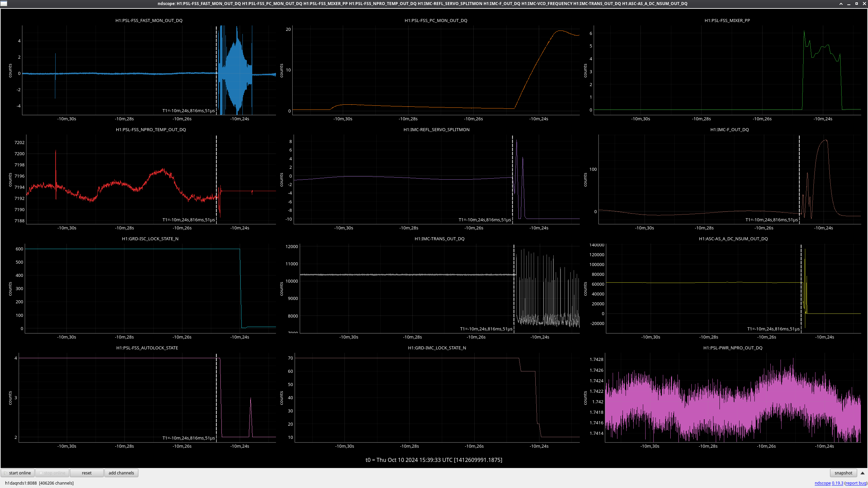
Task: Click the h1daqnds1:8088 server status text
Action: tap(39, 483)
